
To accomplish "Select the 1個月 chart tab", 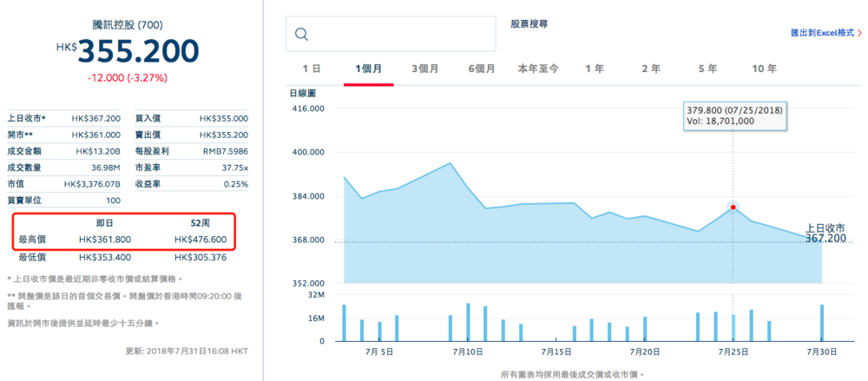I will 368,69.
